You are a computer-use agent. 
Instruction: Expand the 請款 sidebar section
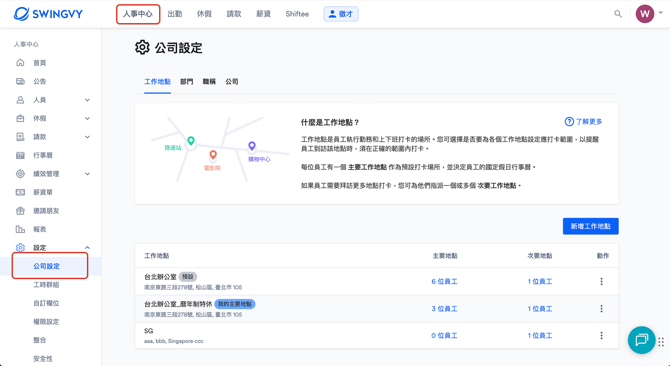87,137
